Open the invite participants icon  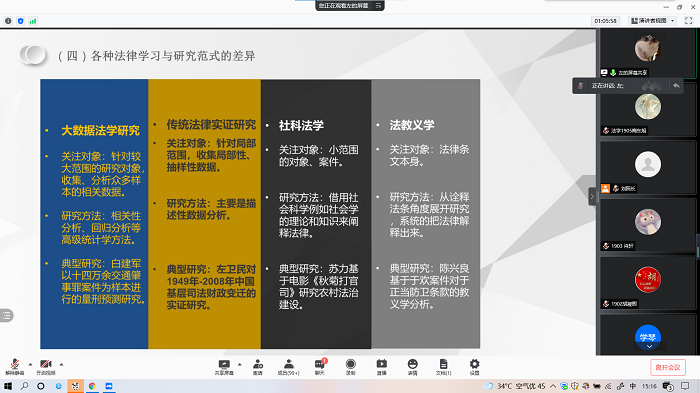[258, 367]
